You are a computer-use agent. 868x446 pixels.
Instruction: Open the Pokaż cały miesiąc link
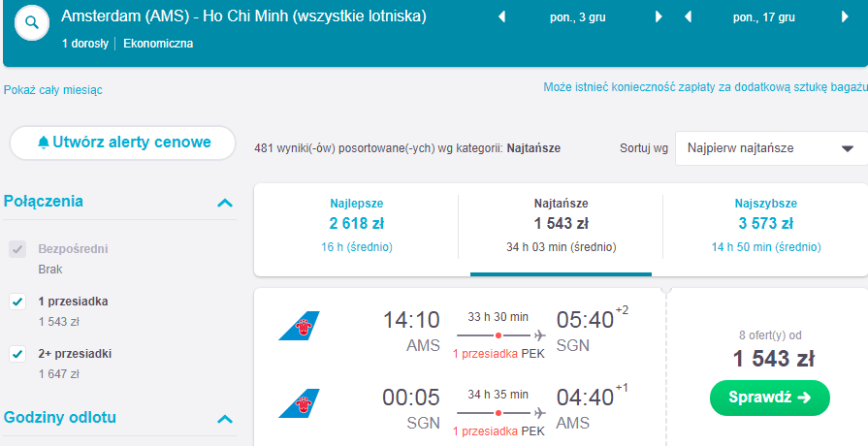pyautogui.click(x=53, y=90)
